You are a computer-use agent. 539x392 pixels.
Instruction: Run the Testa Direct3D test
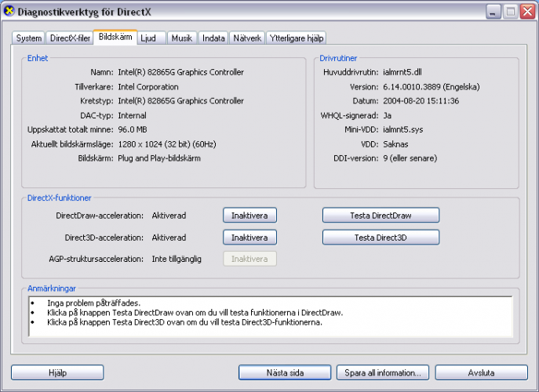tap(381, 237)
